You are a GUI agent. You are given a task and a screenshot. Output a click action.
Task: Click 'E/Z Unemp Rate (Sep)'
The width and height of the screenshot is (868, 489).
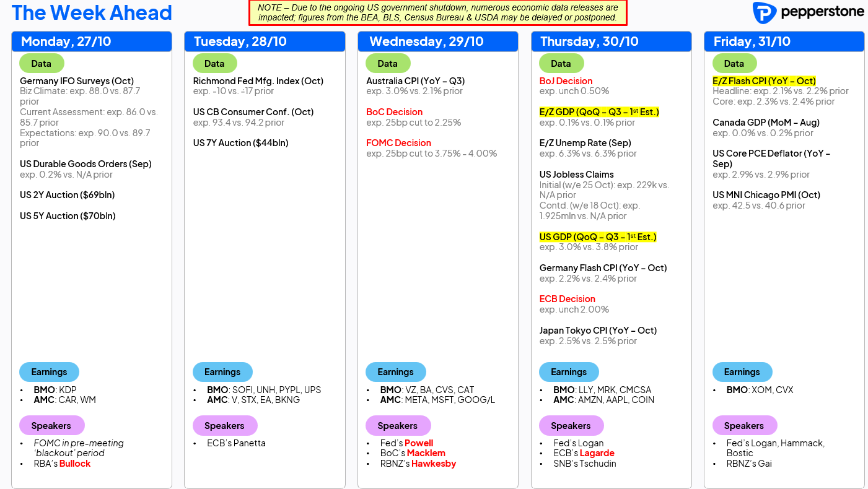pos(585,143)
